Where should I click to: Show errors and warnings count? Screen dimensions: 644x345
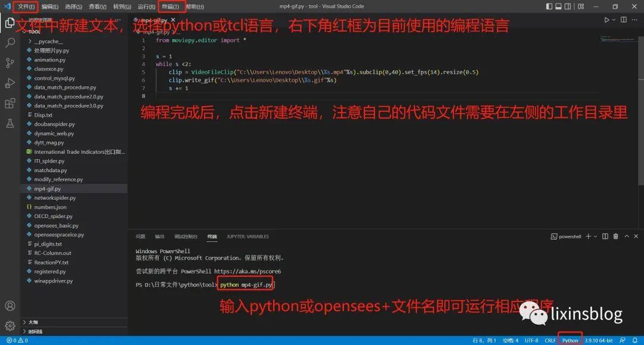pyautogui.click(x=17, y=340)
